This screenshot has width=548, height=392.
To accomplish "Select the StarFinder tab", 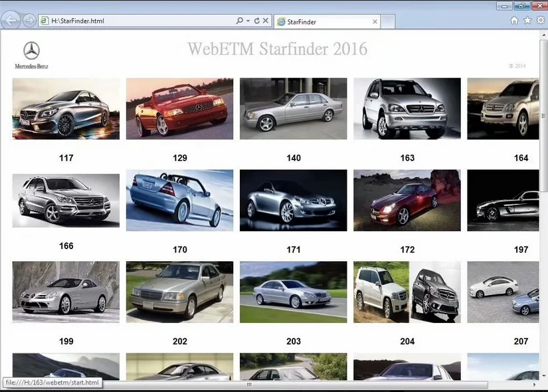I will pos(326,22).
